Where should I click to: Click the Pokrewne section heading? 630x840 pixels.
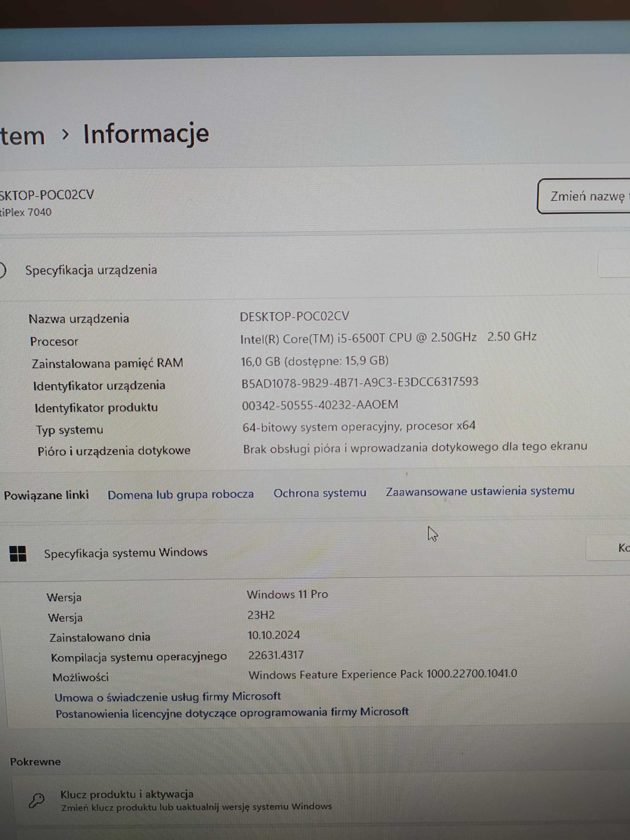tap(35, 761)
